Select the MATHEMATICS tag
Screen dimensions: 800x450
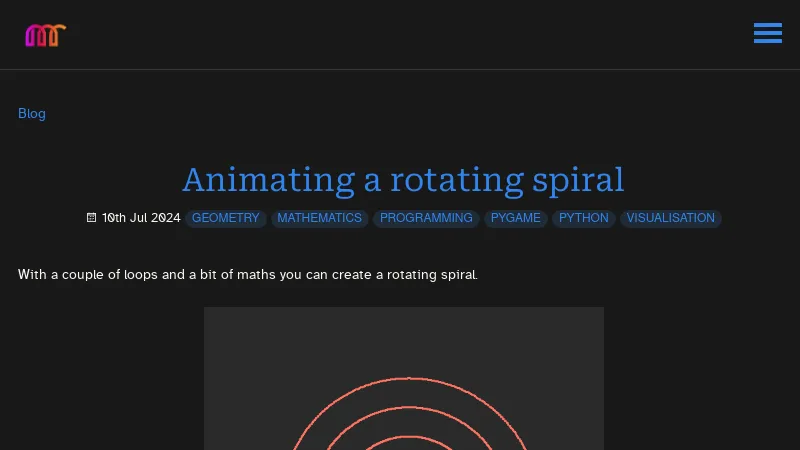(x=319, y=218)
